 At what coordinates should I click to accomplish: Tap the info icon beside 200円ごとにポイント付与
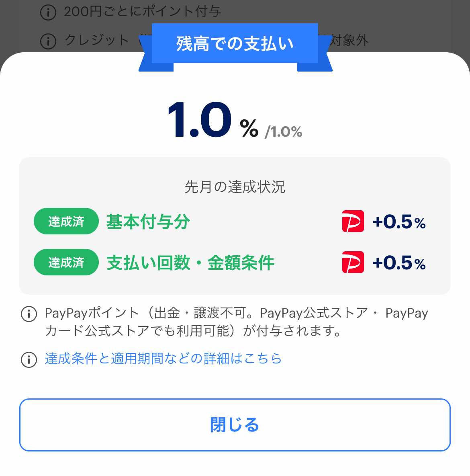point(48,12)
